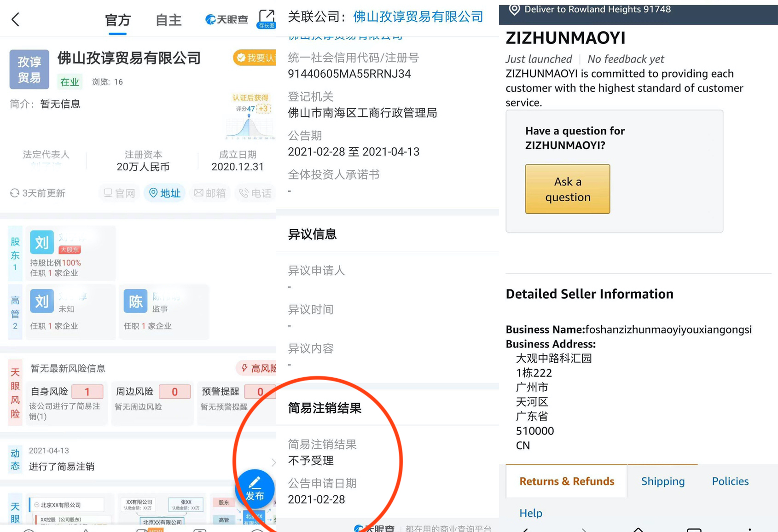Open the Returns & Refunds tab

pos(567,481)
